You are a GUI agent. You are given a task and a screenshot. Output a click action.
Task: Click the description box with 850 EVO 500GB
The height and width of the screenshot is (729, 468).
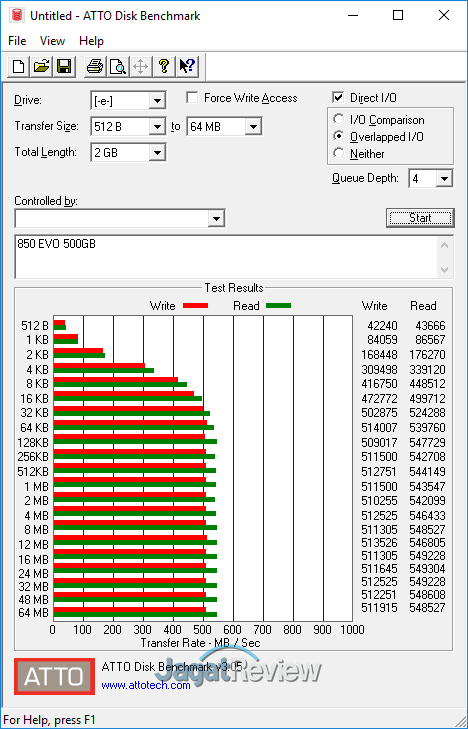click(227, 257)
